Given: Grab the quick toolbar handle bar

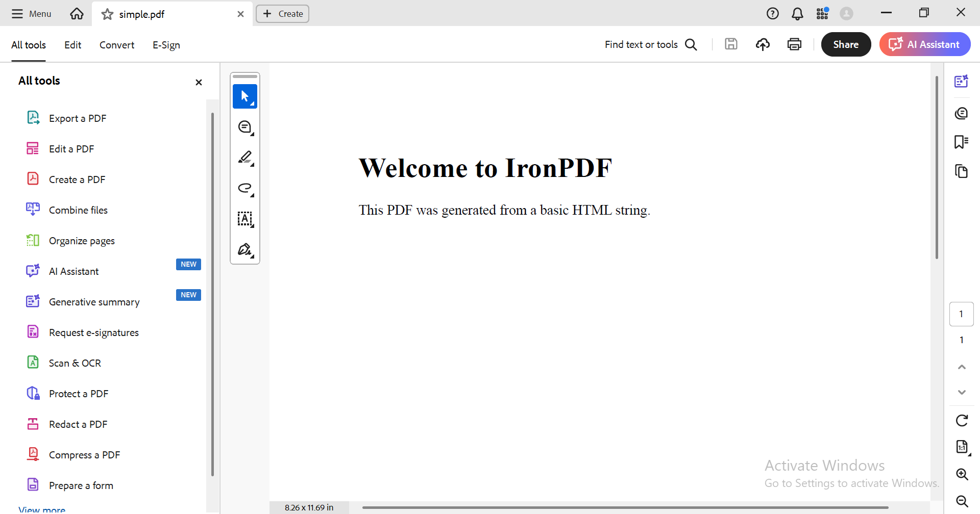Looking at the screenshot, I should tap(245, 76).
